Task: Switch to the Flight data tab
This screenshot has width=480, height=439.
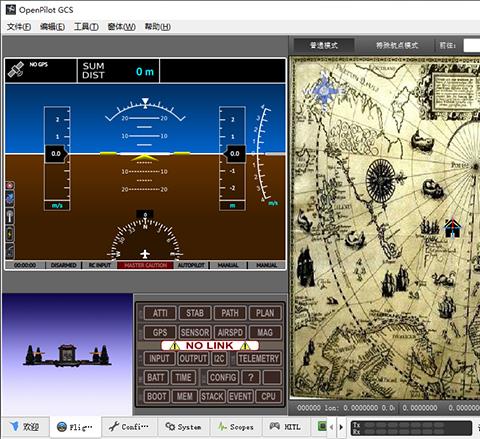Action: click(75, 427)
